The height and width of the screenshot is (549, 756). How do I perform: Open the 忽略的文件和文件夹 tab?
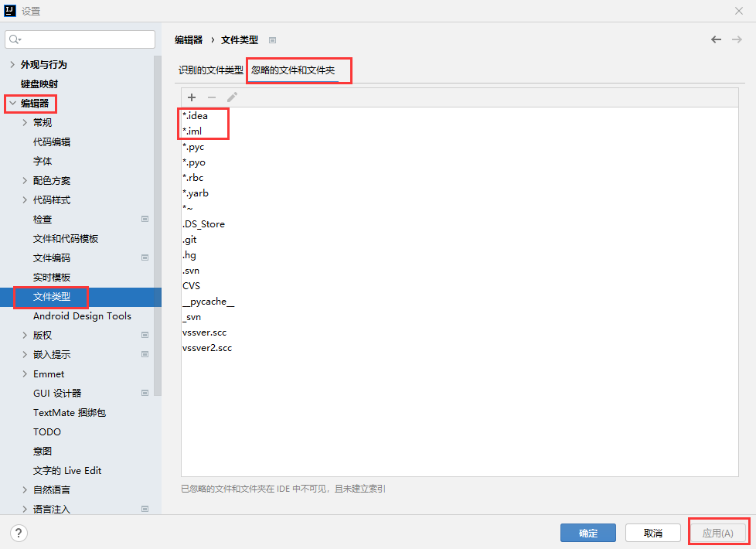293,70
